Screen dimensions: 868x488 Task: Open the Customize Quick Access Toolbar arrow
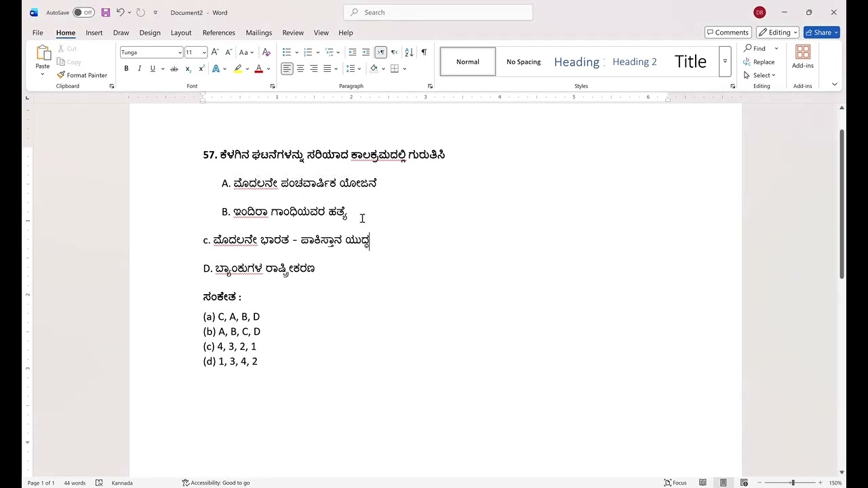(x=155, y=12)
